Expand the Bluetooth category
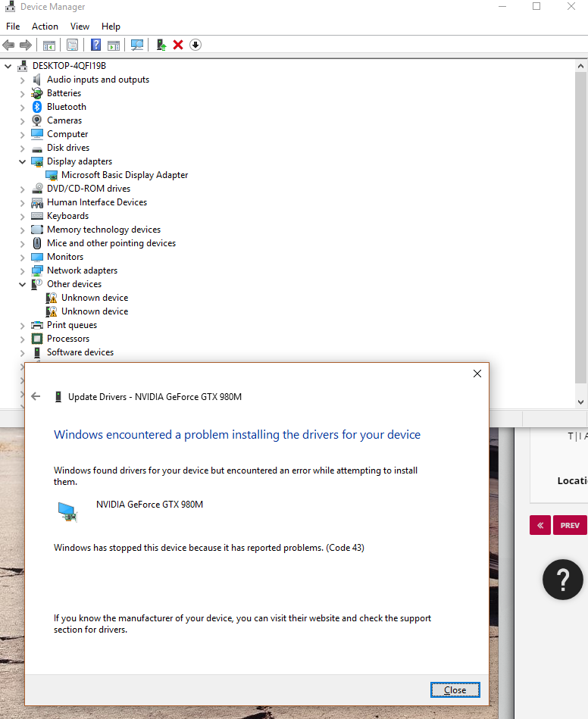The width and height of the screenshot is (588, 719). point(22,108)
